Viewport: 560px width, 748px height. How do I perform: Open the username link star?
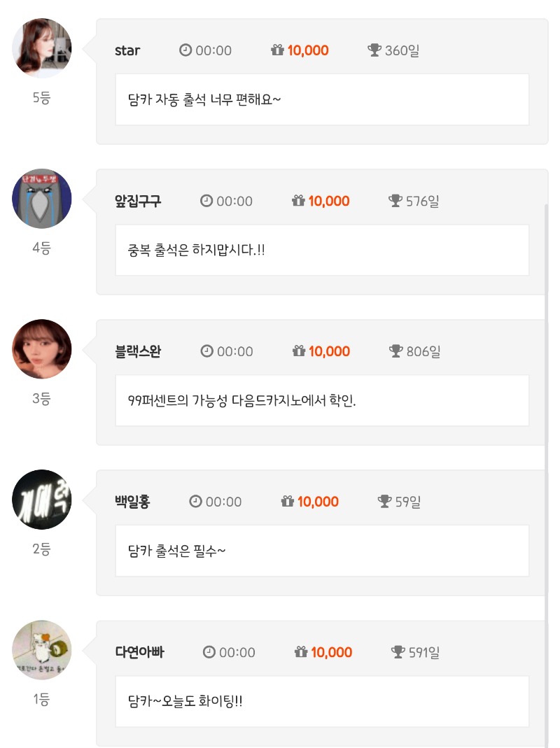click(127, 50)
